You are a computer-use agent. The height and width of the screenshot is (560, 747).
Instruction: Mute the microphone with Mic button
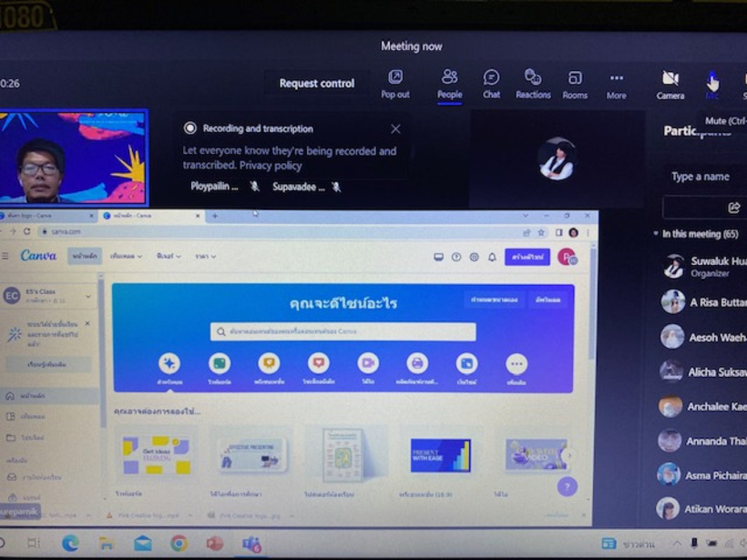tap(712, 83)
